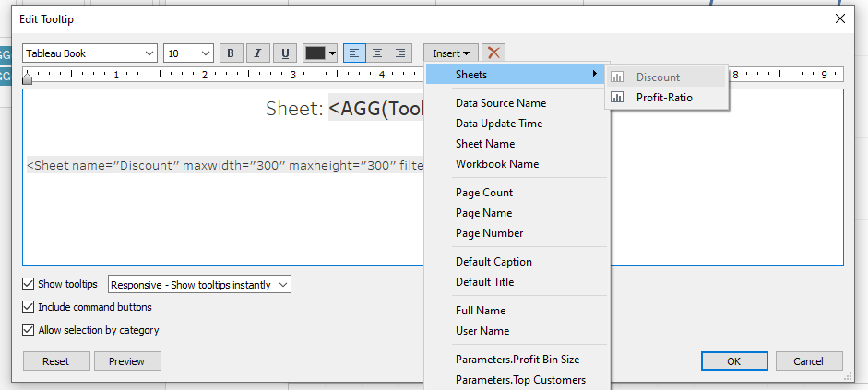The width and height of the screenshot is (868, 390).
Task: Toggle Bold text formatting
Action: (x=231, y=53)
